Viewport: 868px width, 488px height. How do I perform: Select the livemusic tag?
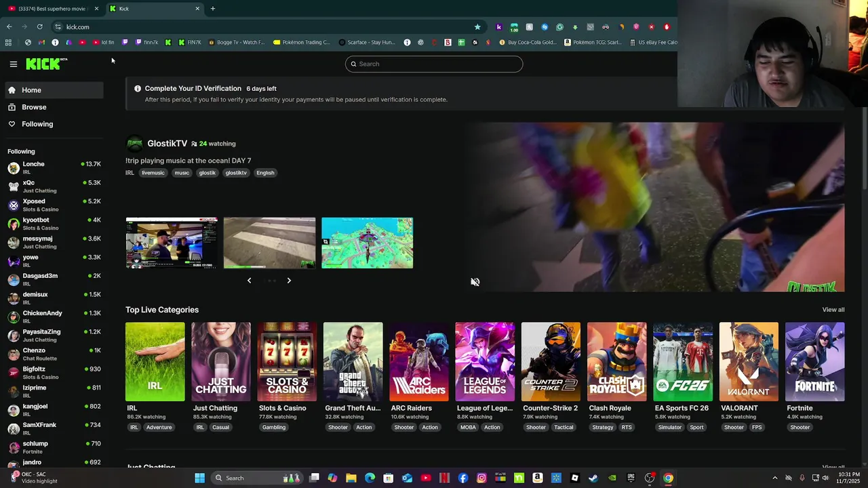[x=153, y=173]
